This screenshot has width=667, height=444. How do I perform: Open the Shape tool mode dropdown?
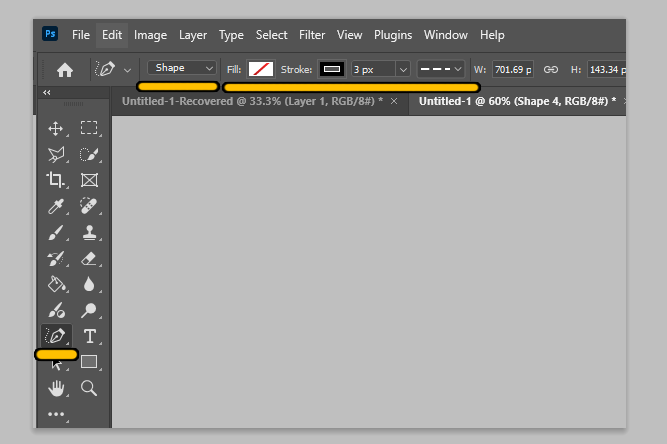[x=182, y=68]
